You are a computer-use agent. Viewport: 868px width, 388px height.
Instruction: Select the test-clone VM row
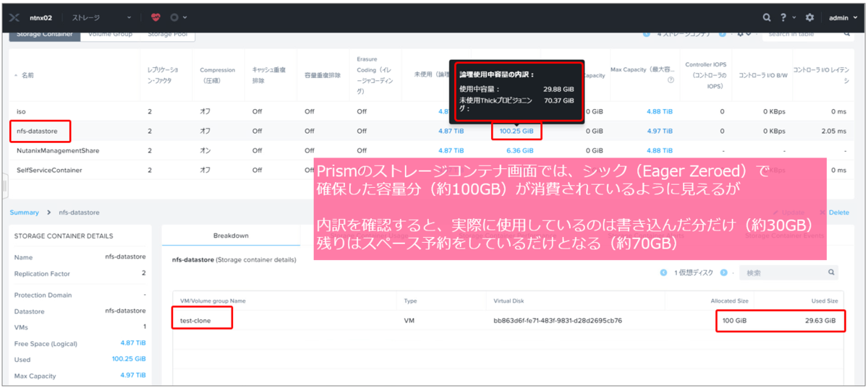(x=508, y=320)
